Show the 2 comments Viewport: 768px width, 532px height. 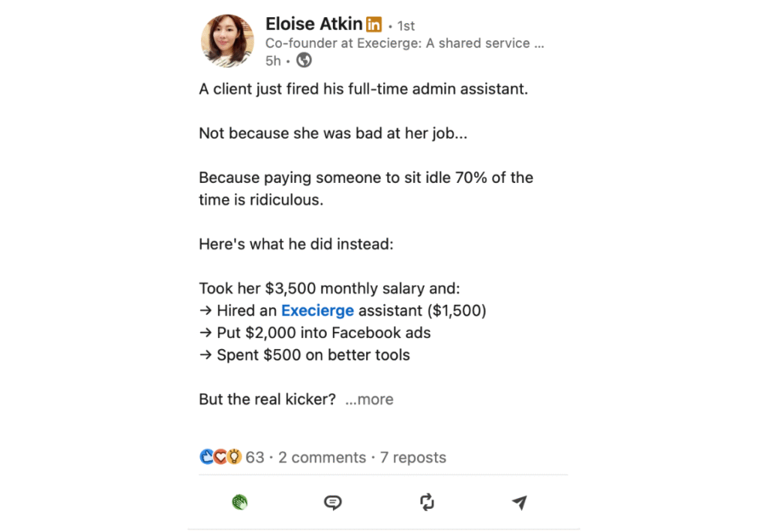pyautogui.click(x=322, y=457)
